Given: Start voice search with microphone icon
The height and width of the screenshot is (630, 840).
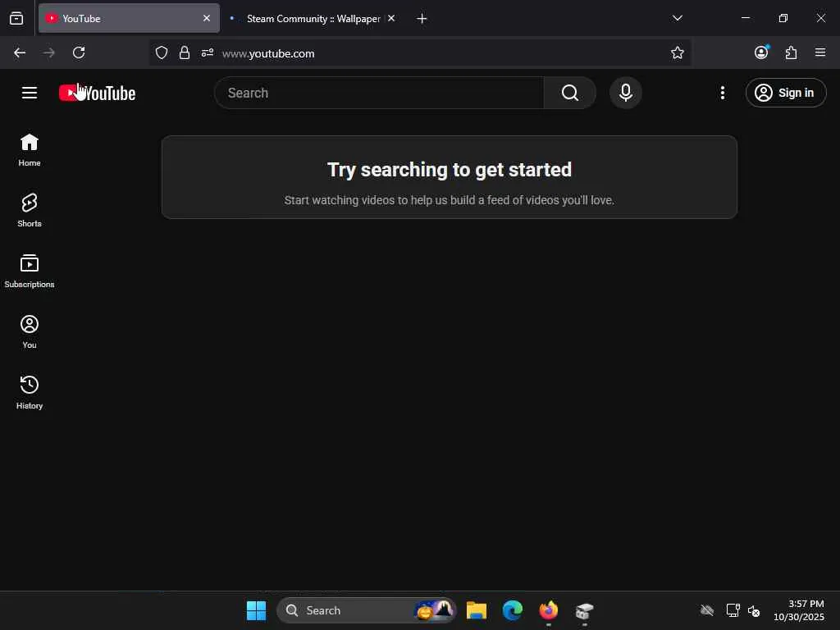Looking at the screenshot, I should (625, 93).
